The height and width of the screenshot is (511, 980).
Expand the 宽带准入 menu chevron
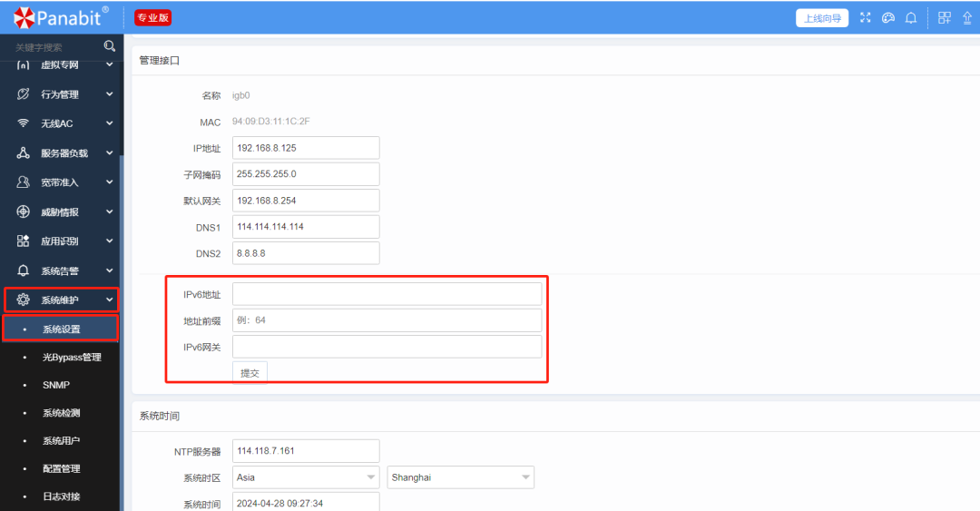click(110, 182)
